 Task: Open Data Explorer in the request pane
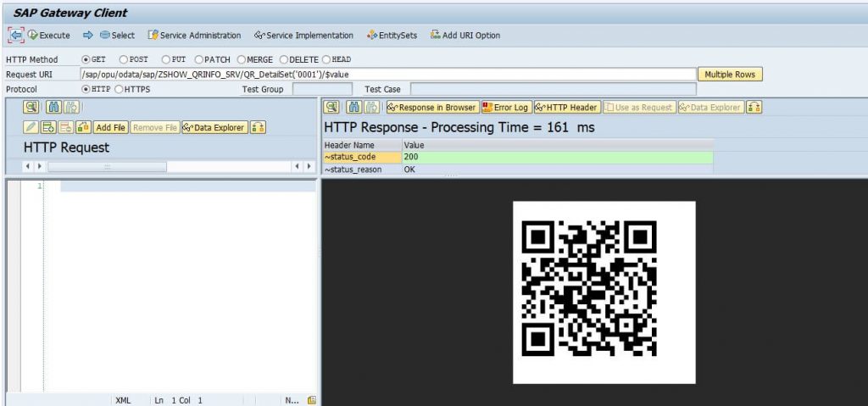click(x=214, y=127)
